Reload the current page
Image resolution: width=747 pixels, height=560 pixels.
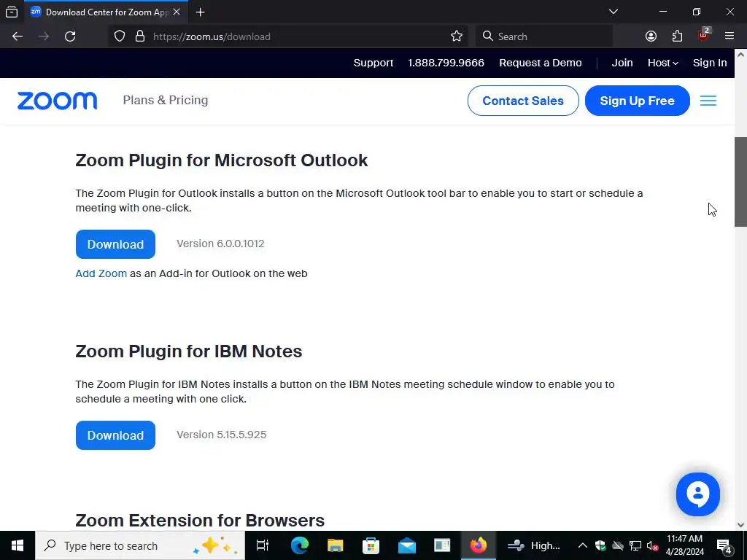click(x=70, y=36)
